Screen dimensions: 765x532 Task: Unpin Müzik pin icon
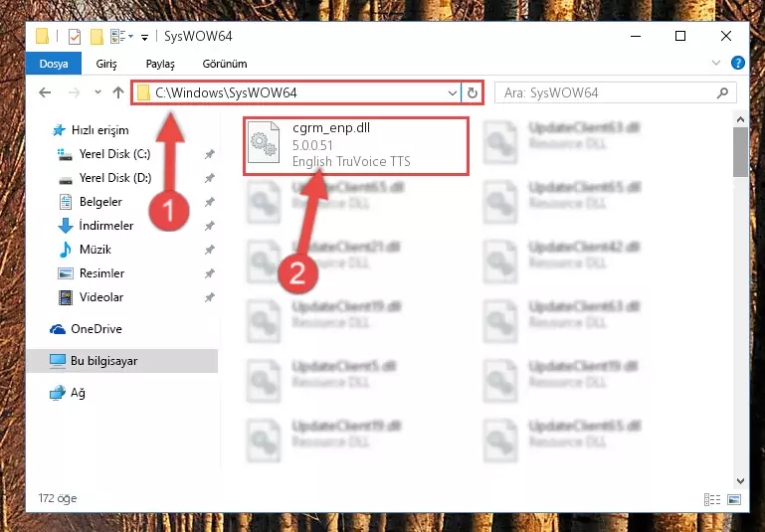coord(209,250)
